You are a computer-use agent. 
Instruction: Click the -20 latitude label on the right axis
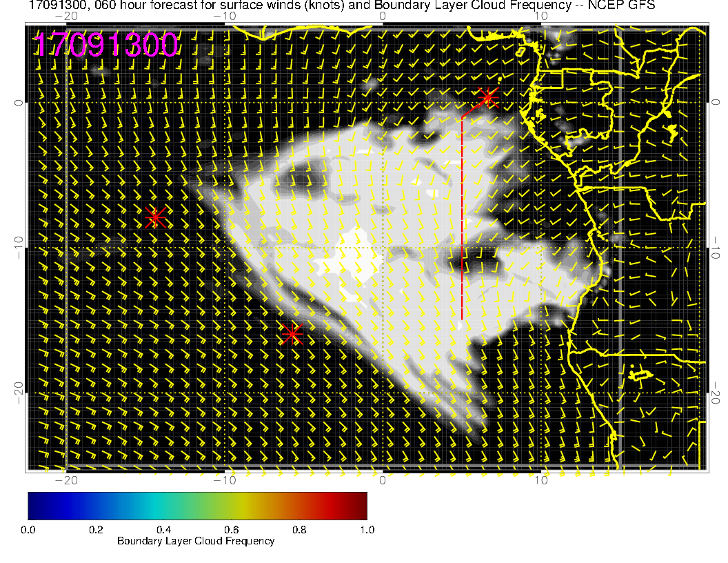[x=716, y=393]
